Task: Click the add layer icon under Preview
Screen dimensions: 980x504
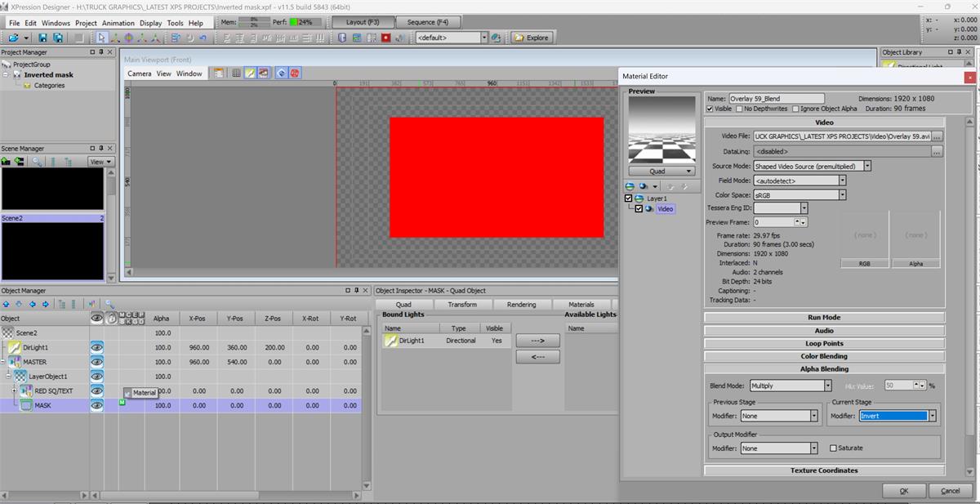Action: tap(630, 186)
